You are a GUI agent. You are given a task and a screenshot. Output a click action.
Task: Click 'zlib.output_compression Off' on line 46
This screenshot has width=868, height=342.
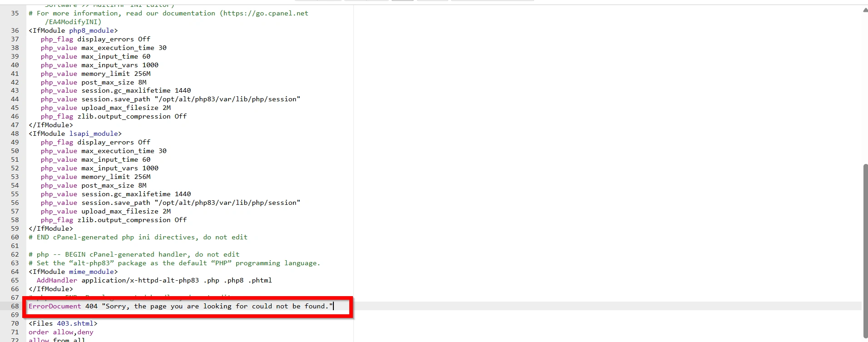click(x=132, y=116)
